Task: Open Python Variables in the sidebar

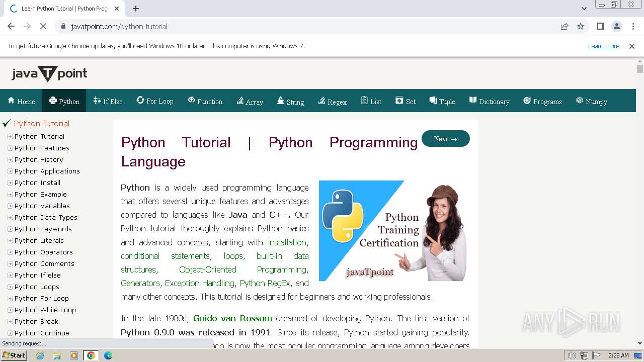Action: 42,206
